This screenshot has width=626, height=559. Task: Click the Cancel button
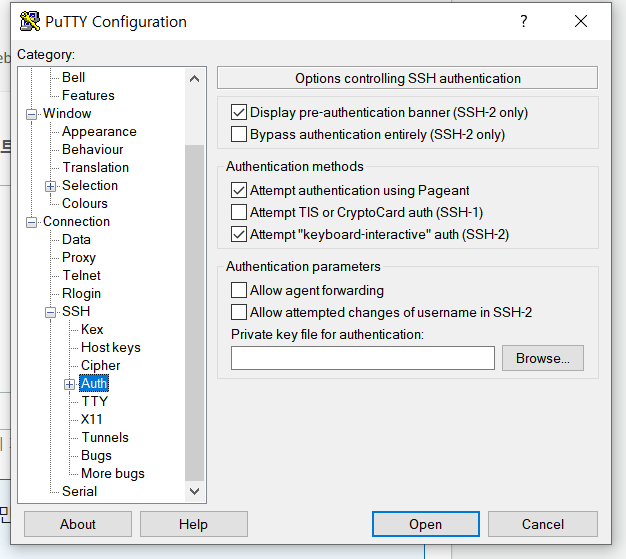tap(543, 524)
